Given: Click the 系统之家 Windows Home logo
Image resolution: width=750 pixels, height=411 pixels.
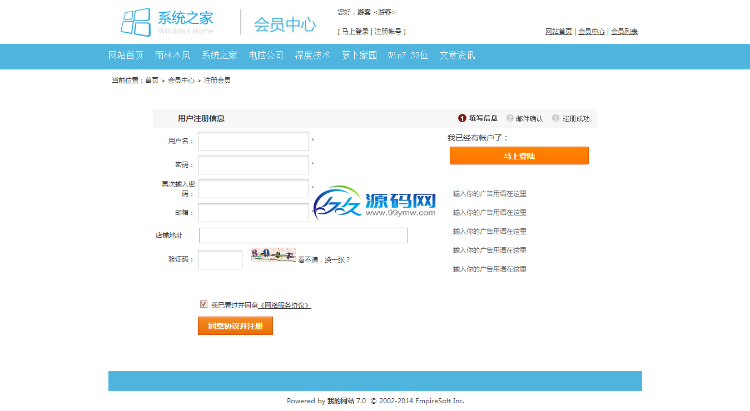Looking at the screenshot, I should coord(167,22).
